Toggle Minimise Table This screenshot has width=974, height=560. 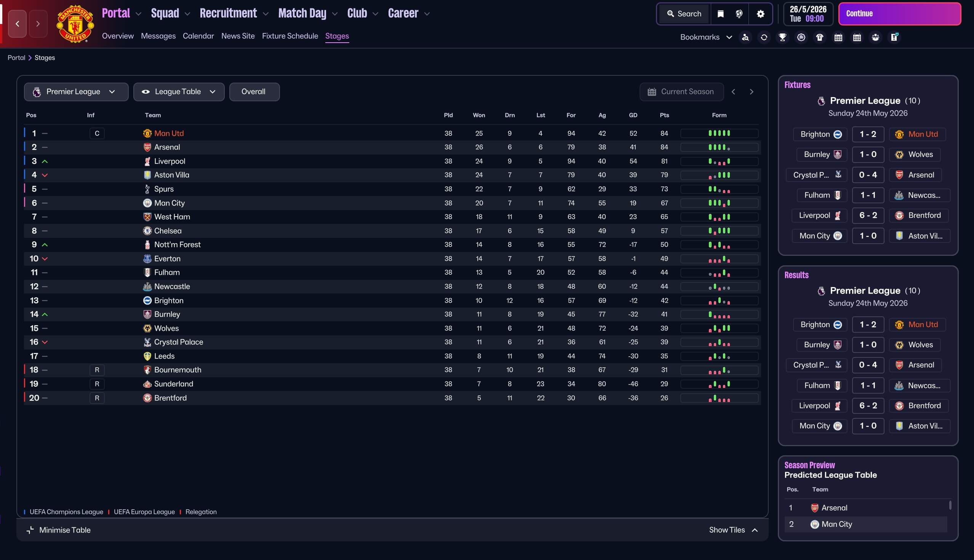click(59, 530)
